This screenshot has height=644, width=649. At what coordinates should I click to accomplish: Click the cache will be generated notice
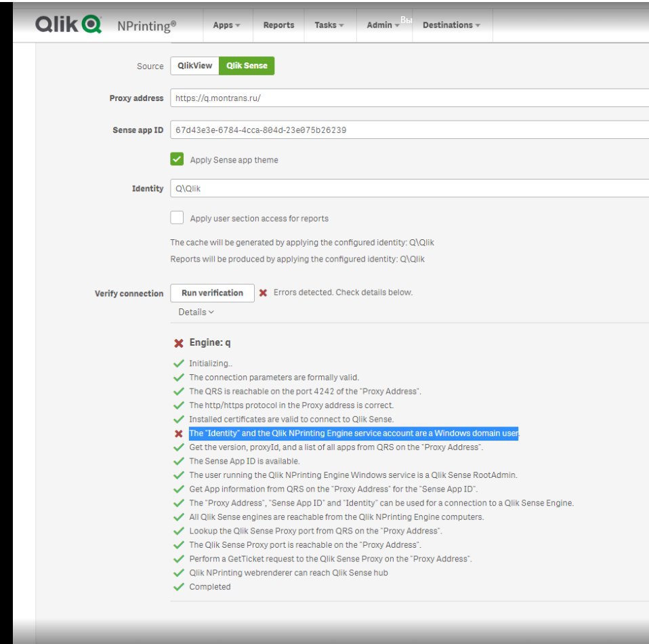[x=302, y=243]
